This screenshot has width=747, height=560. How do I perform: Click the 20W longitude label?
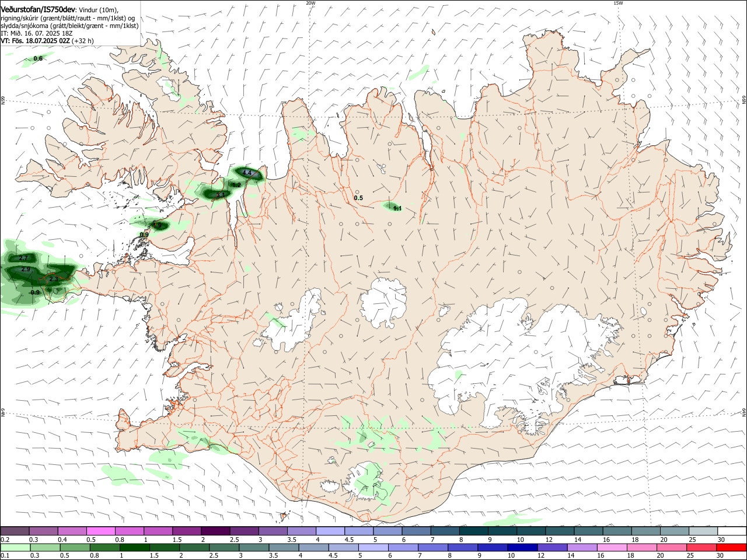tap(310, 3)
